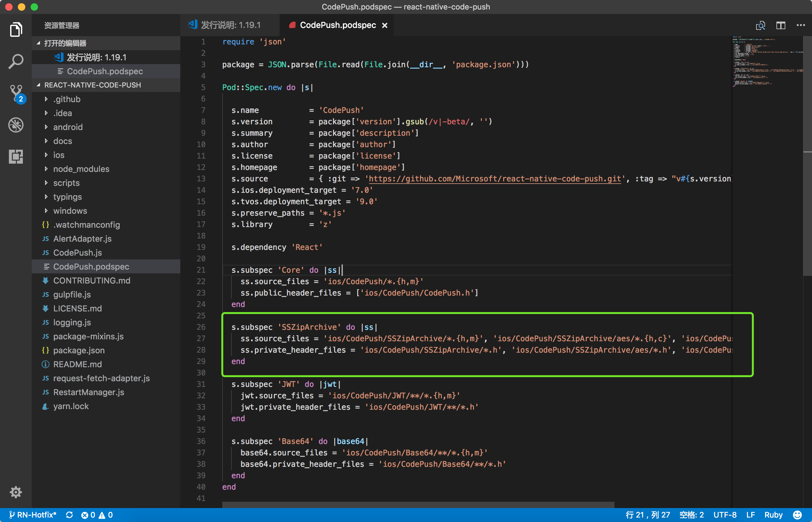Follow the react-native-code-push GitHub URL
Image resolution: width=812 pixels, height=522 pixels.
pos(494,179)
